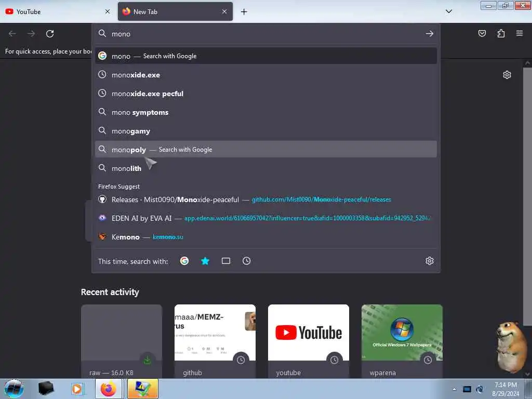Select the monolith search suggestion
The height and width of the screenshot is (399, 532).
(265, 168)
